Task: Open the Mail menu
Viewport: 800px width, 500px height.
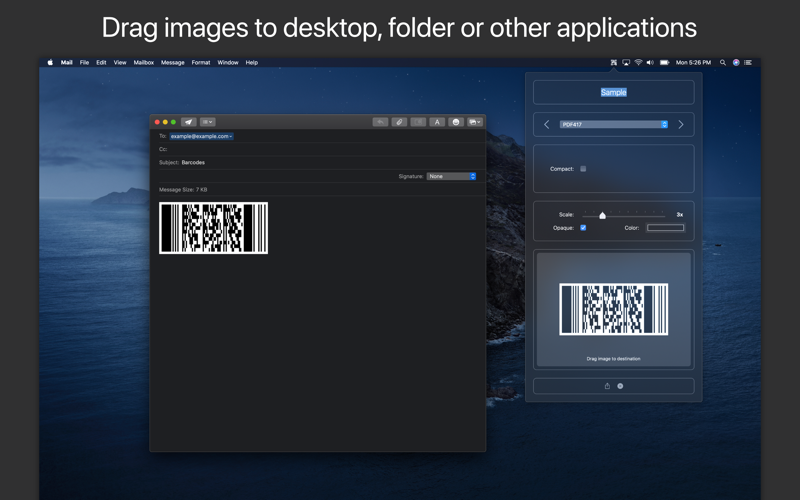Action: tap(67, 62)
